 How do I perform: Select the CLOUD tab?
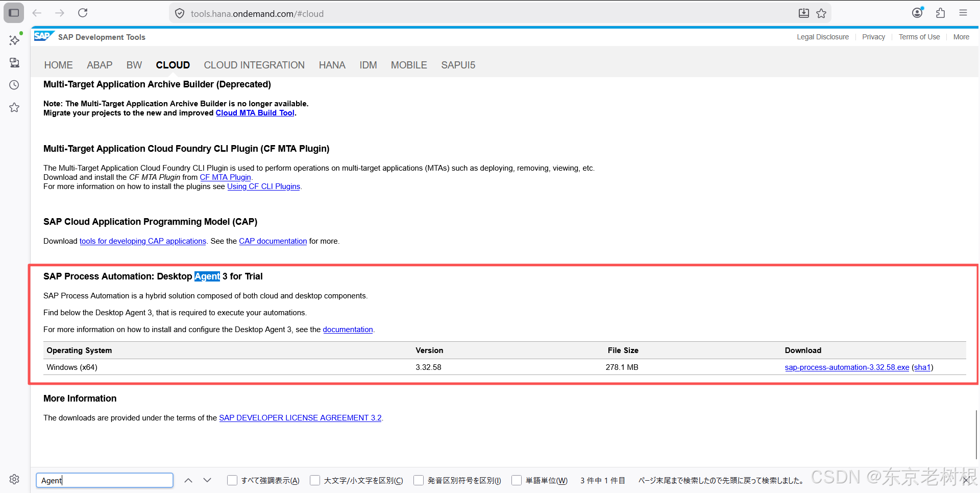pos(173,65)
